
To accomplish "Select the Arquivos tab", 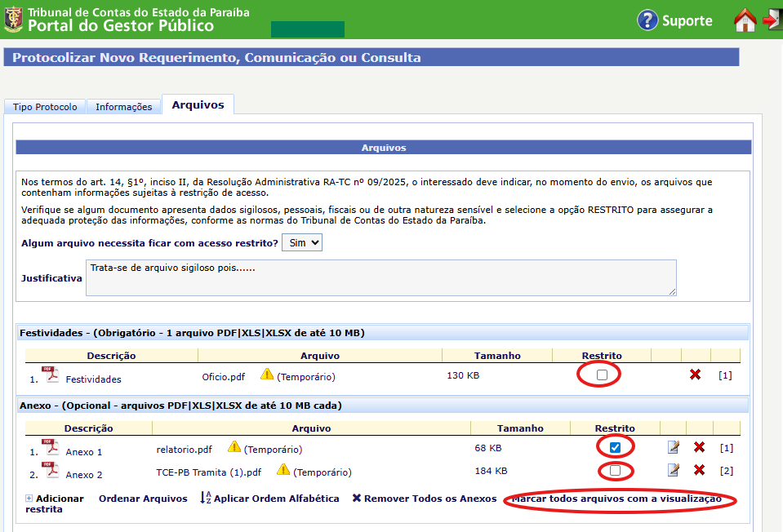I will (x=198, y=104).
